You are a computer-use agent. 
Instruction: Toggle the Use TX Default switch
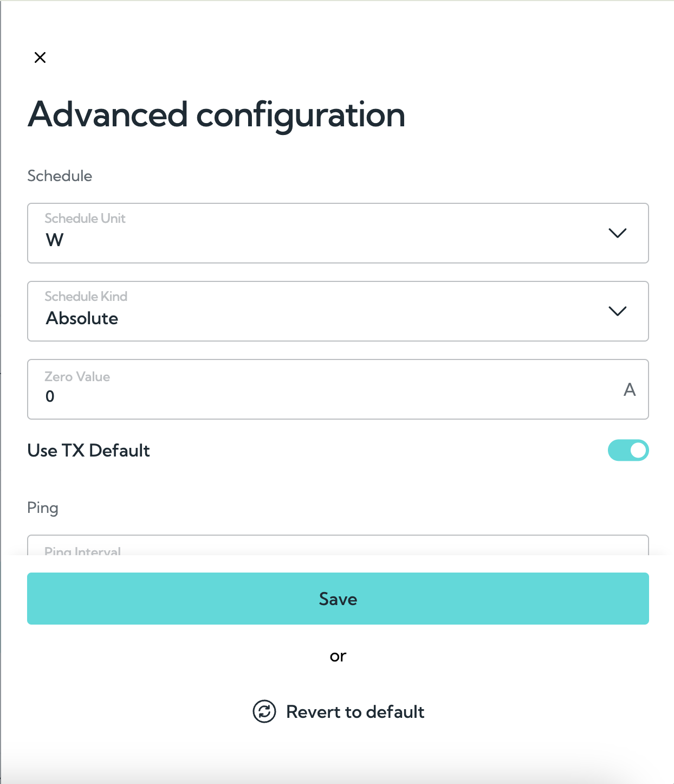tap(628, 450)
